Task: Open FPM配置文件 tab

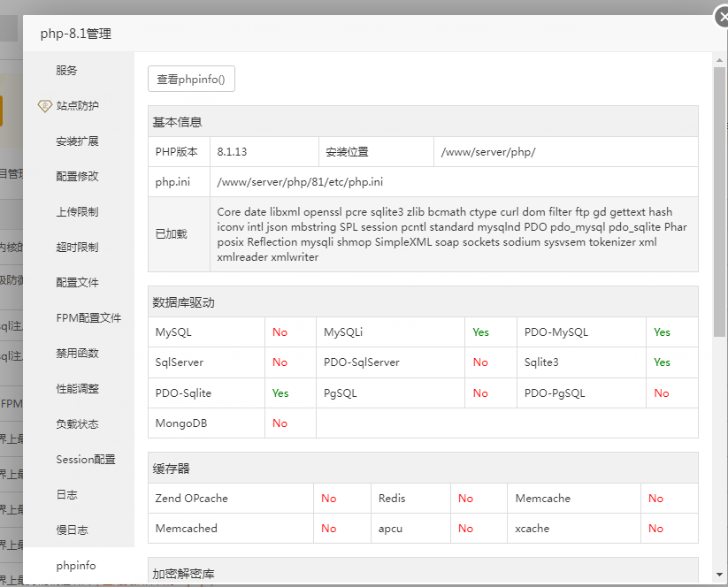Action: tap(88, 318)
